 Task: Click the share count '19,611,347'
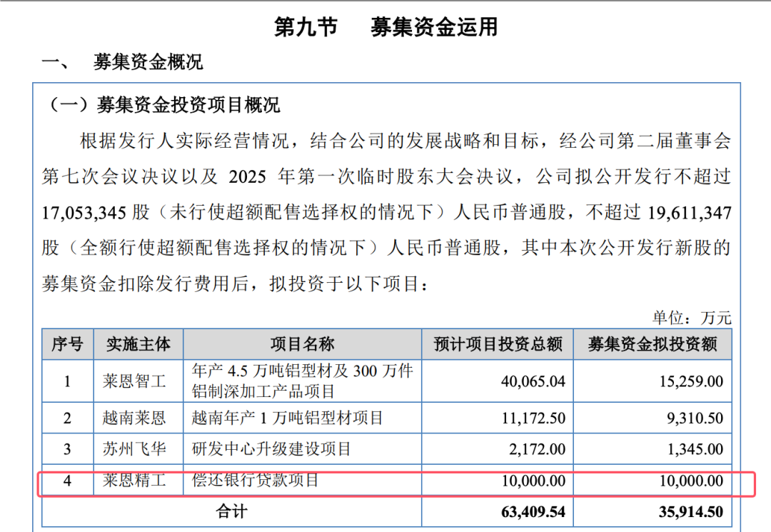click(x=690, y=213)
